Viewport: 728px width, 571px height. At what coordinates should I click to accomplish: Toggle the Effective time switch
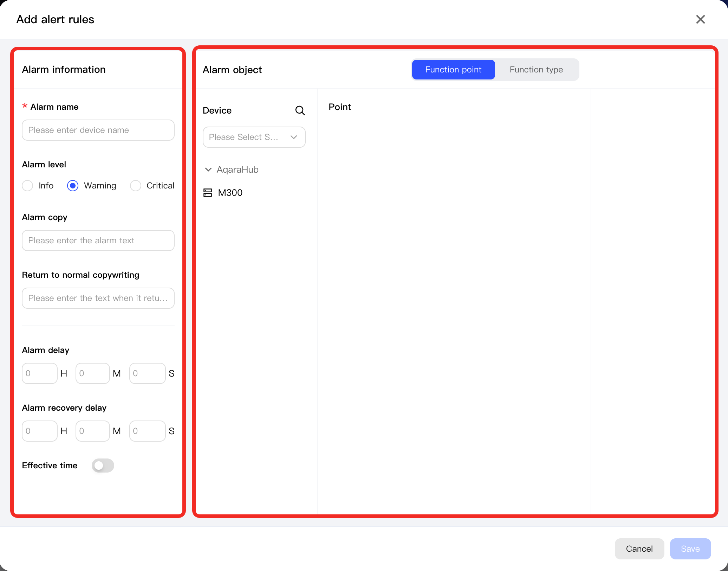click(103, 466)
